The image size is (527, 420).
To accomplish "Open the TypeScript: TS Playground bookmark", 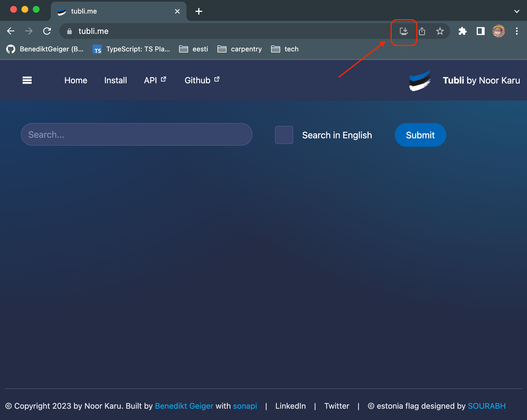I will [x=132, y=49].
